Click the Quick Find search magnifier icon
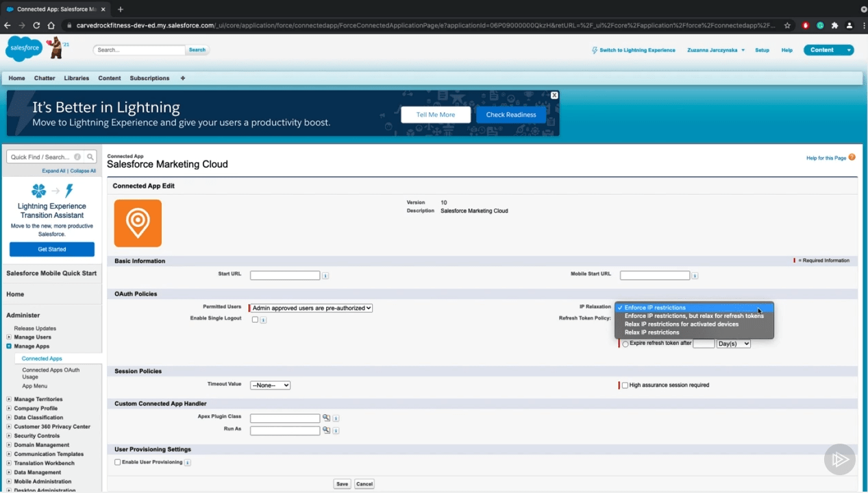The image size is (868, 493). 90,157
